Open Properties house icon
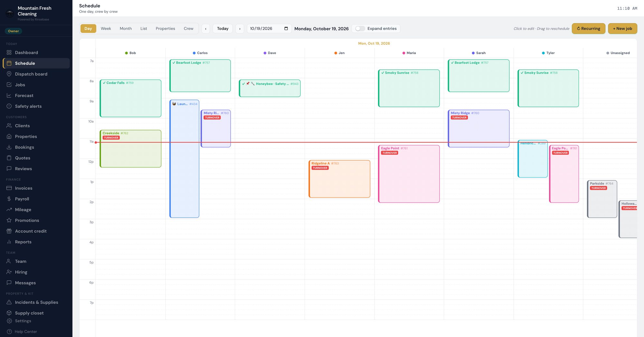Screen dimensions: 644x337 coord(9,136)
